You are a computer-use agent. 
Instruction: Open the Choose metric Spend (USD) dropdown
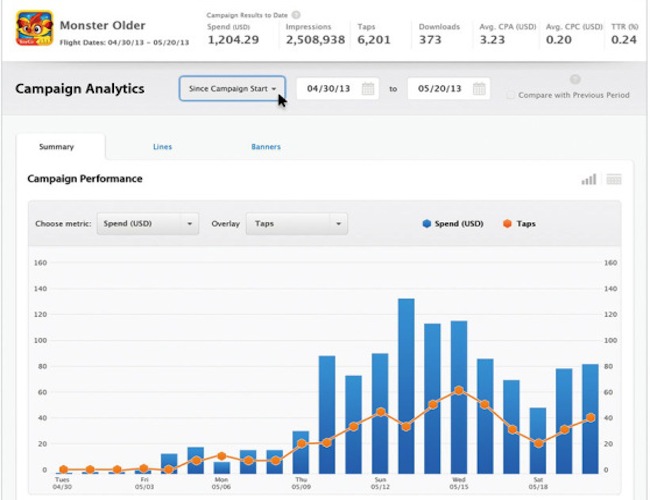(148, 224)
